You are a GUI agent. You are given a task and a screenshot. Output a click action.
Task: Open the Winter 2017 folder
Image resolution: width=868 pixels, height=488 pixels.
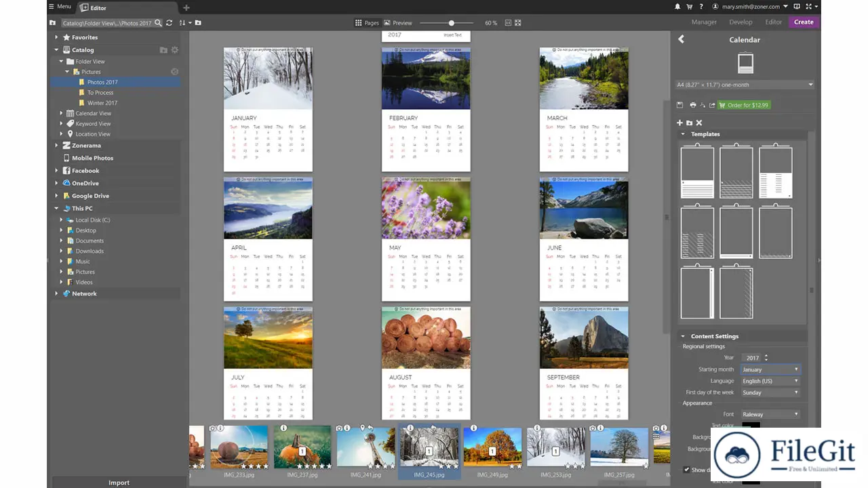[102, 103]
